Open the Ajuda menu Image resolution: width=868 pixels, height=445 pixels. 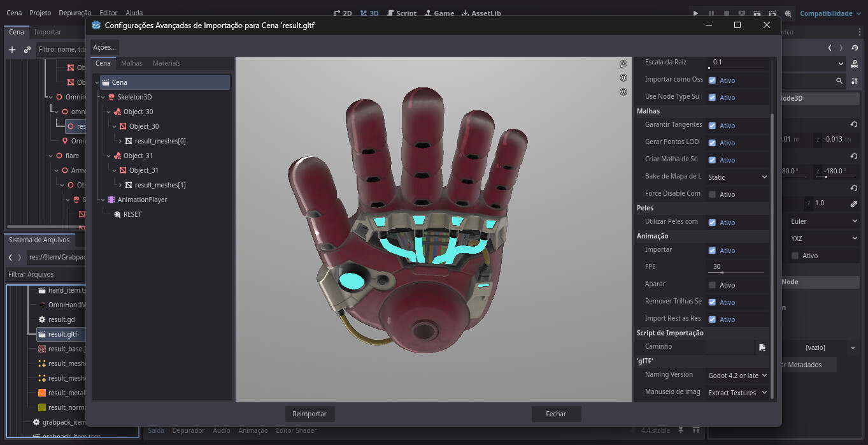[134, 13]
